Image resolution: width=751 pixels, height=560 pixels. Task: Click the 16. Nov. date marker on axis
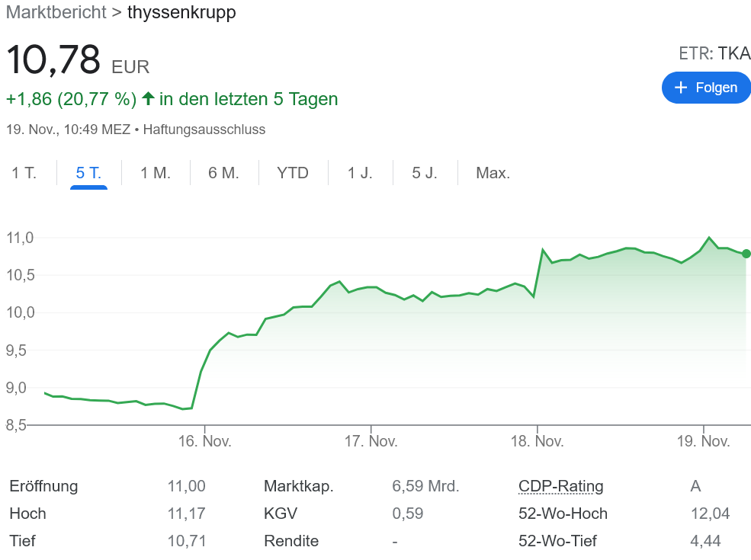tap(205, 441)
